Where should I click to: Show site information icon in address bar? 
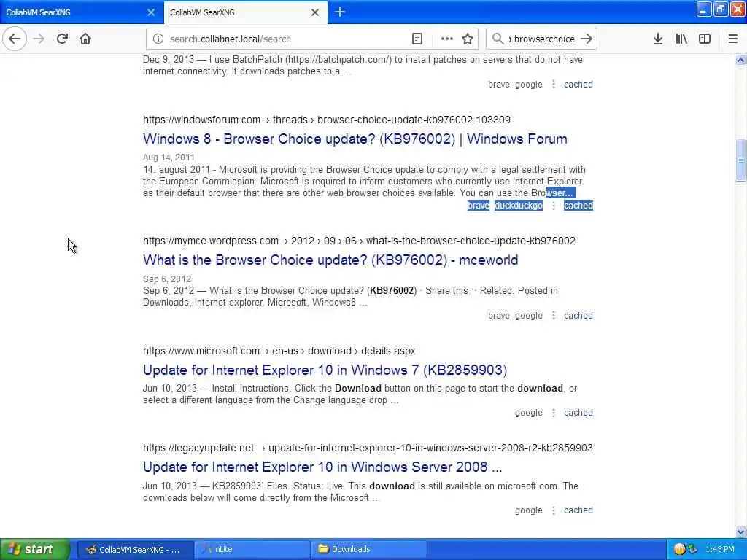point(158,39)
